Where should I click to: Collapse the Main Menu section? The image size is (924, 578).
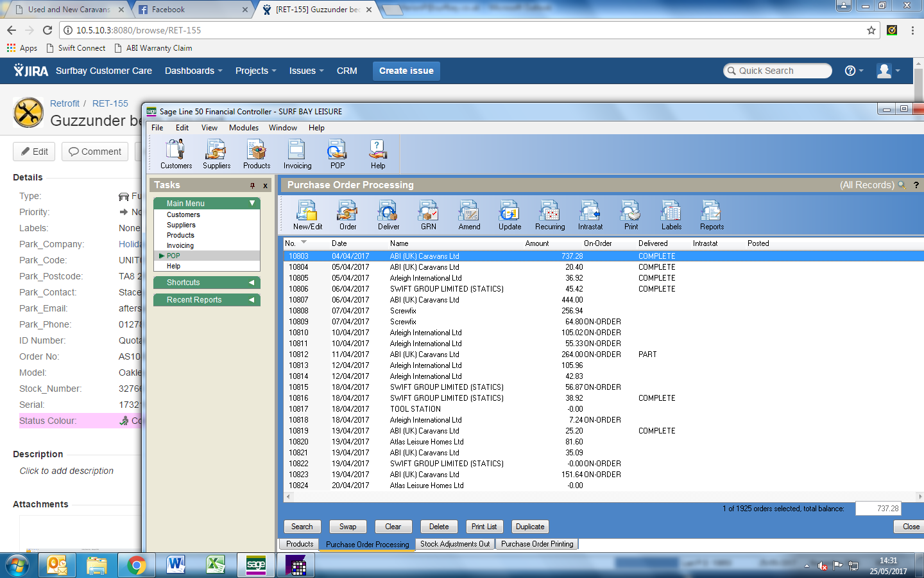coord(252,203)
